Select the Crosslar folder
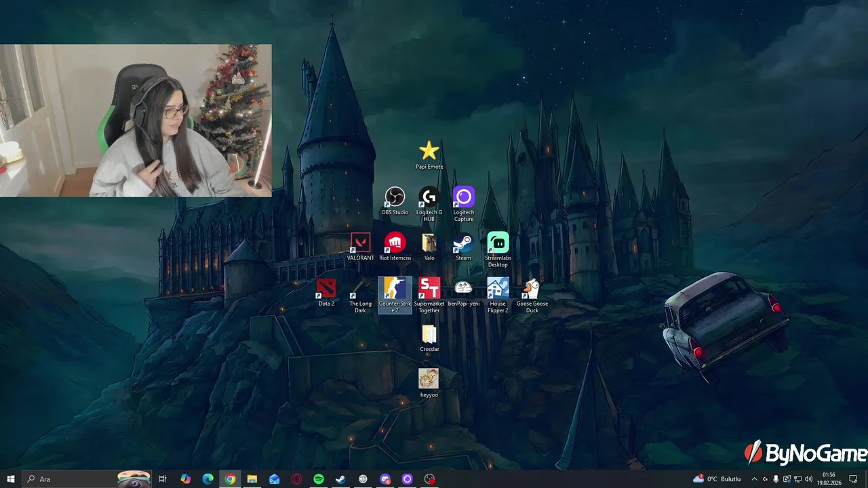This screenshot has width=868, height=488. 429,338
